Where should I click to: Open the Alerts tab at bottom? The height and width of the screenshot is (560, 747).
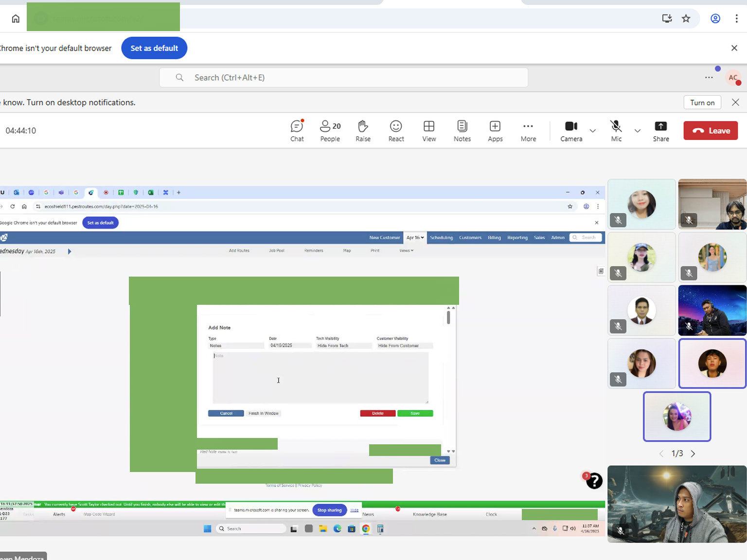pyautogui.click(x=59, y=514)
